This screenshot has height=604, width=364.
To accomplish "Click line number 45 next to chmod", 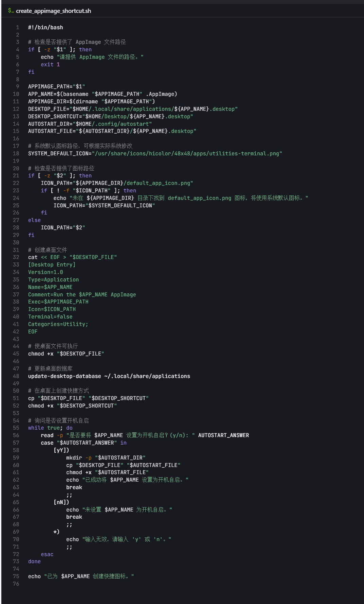I will 16,353.
